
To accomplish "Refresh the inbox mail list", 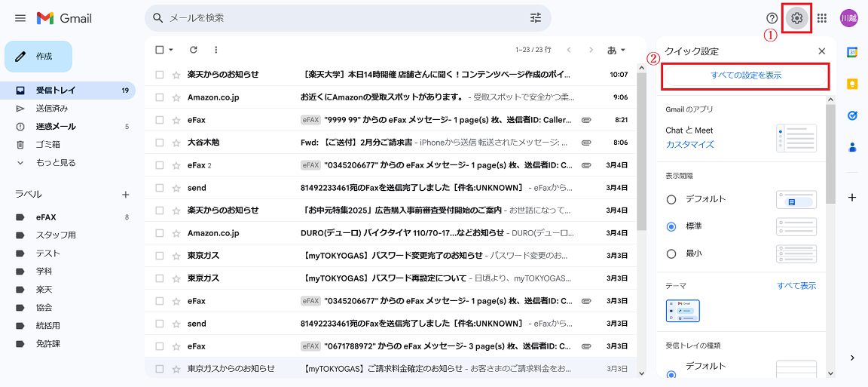I will [x=194, y=50].
